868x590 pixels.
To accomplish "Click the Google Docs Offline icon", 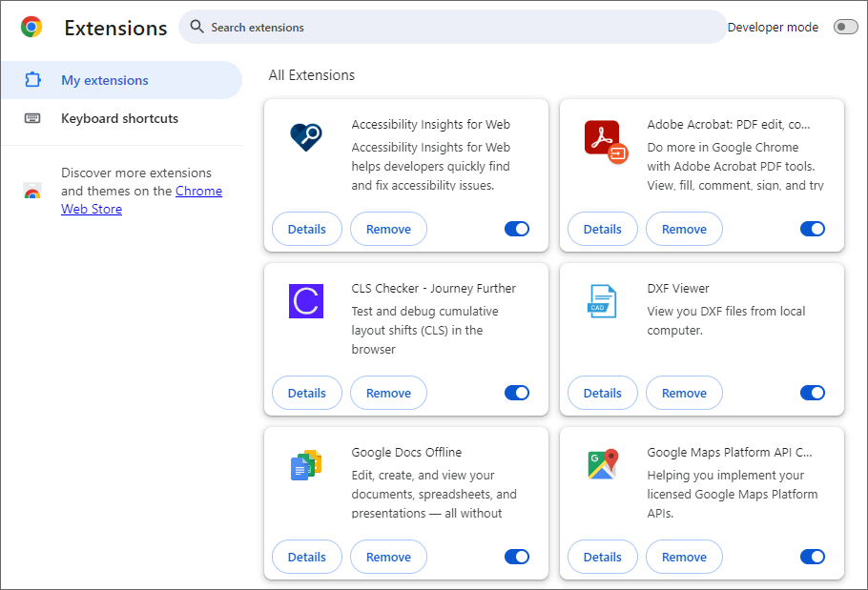I will [306, 465].
